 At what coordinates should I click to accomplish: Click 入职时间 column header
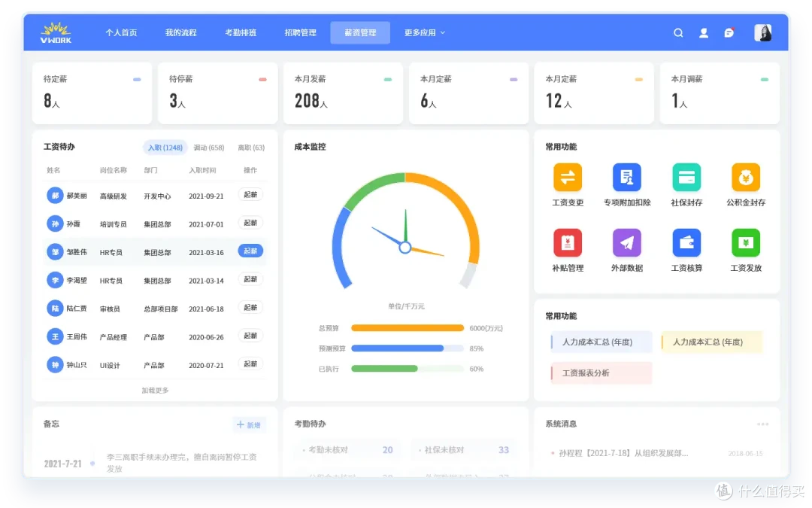click(x=202, y=170)
